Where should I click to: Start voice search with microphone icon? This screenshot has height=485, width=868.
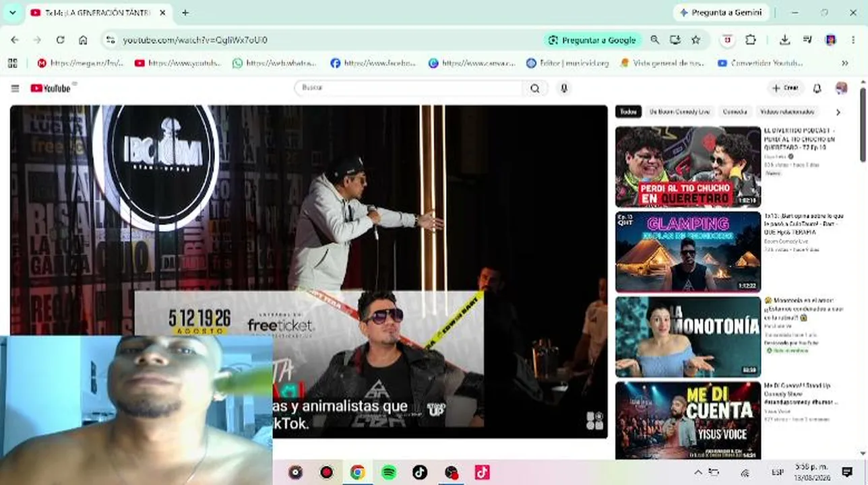click(564, 88)
